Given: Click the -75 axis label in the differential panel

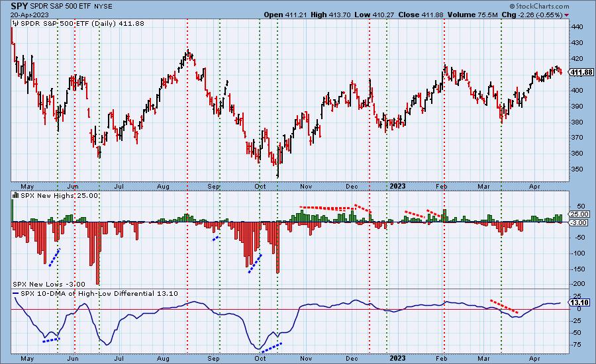Looking at the screenshot, I should coord(577,345).
